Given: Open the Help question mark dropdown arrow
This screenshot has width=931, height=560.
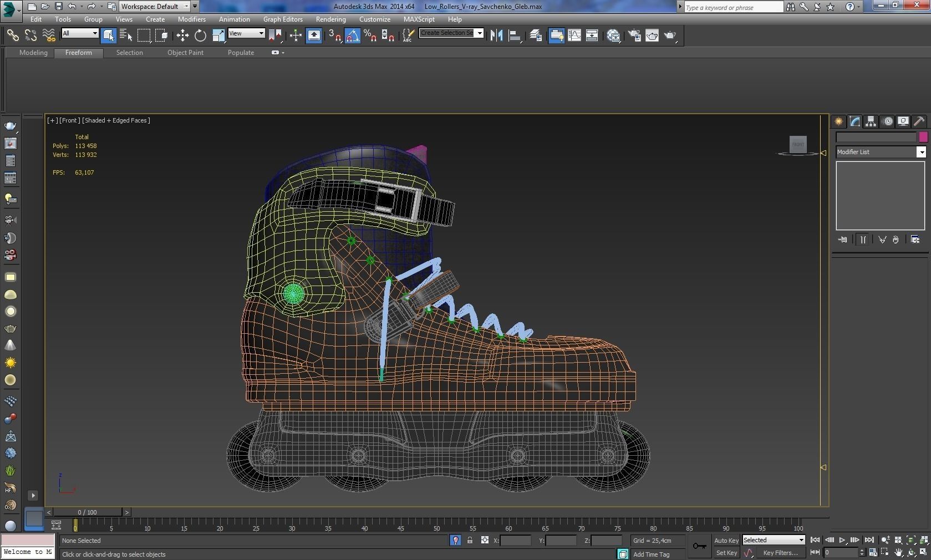Looking at the screenshot, I should point(859,7).
